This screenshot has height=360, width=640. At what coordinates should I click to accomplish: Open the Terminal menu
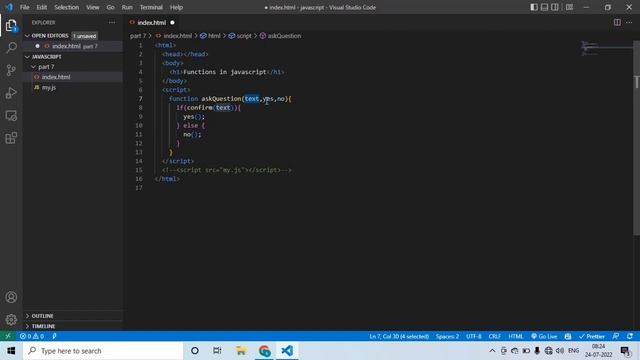(x=151, y=7)
